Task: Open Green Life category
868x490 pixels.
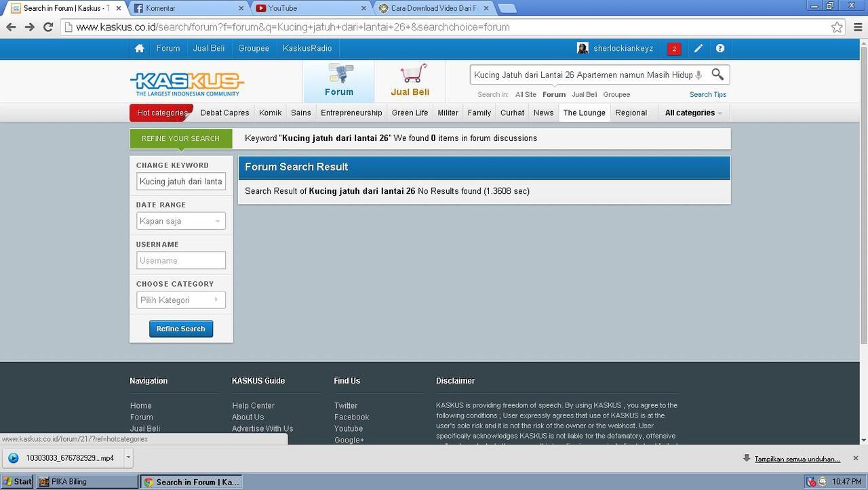Action: click(410, 113)
